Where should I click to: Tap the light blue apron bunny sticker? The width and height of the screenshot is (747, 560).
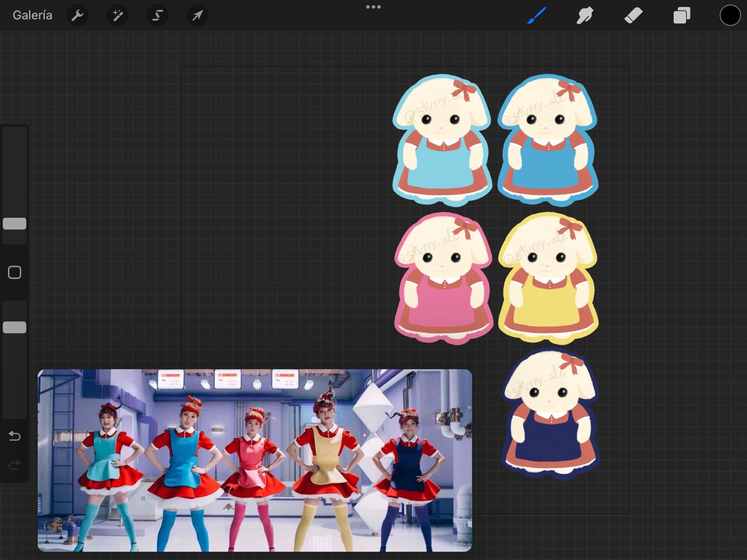tap(442, 140)
